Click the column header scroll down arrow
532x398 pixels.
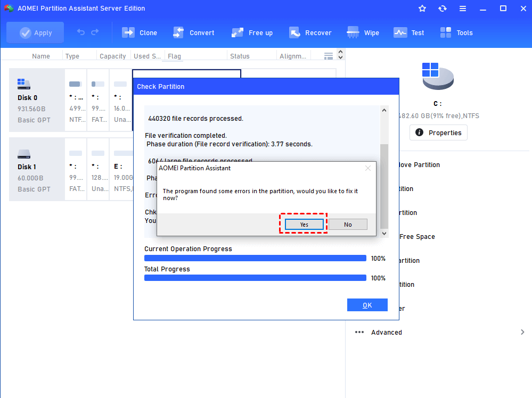pos(340,57)
